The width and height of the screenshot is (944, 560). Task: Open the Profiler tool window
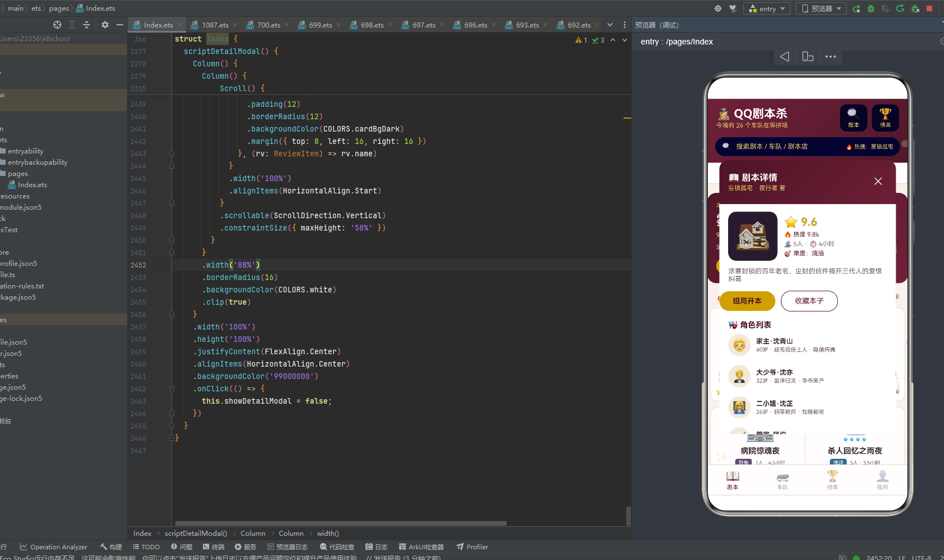pyautogui.click(x=472, y=547)
